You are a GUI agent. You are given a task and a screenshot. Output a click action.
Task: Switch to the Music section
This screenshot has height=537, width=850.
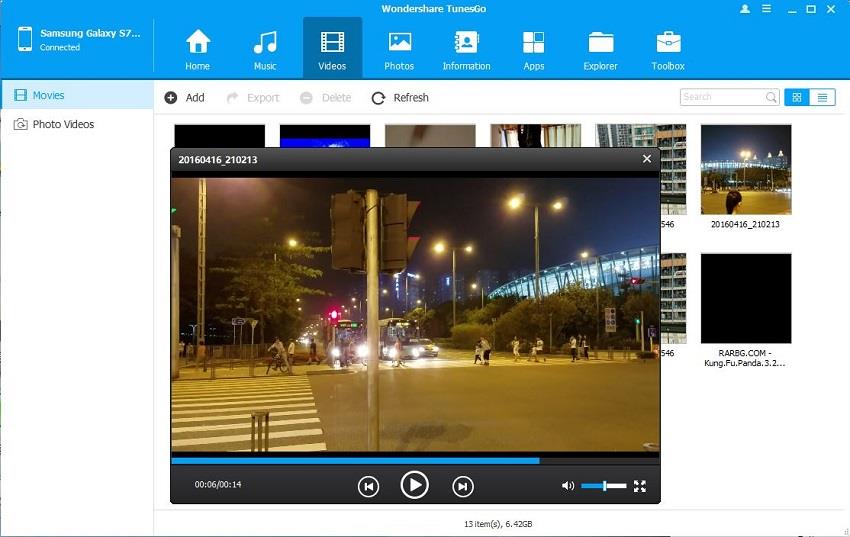point(265,49)
